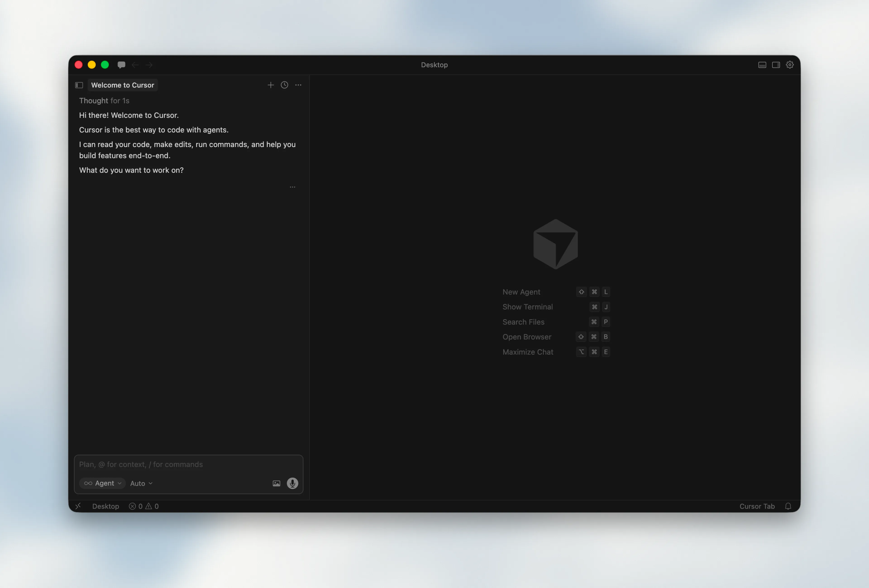Open message options ellipsis below response

click(x=292, y=187)
